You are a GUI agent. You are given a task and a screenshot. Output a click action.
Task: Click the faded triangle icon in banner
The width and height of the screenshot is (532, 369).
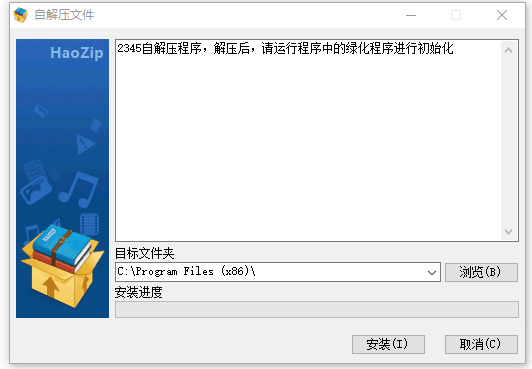pyautogui.click(x=84, y=144)
